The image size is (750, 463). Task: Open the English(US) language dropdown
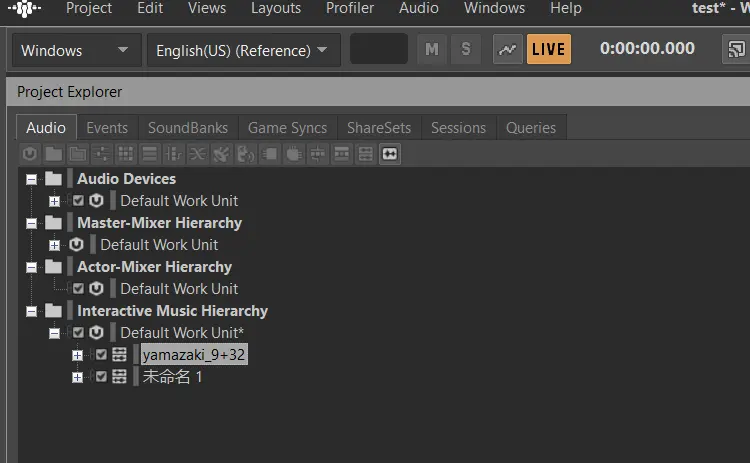point(243,50)
